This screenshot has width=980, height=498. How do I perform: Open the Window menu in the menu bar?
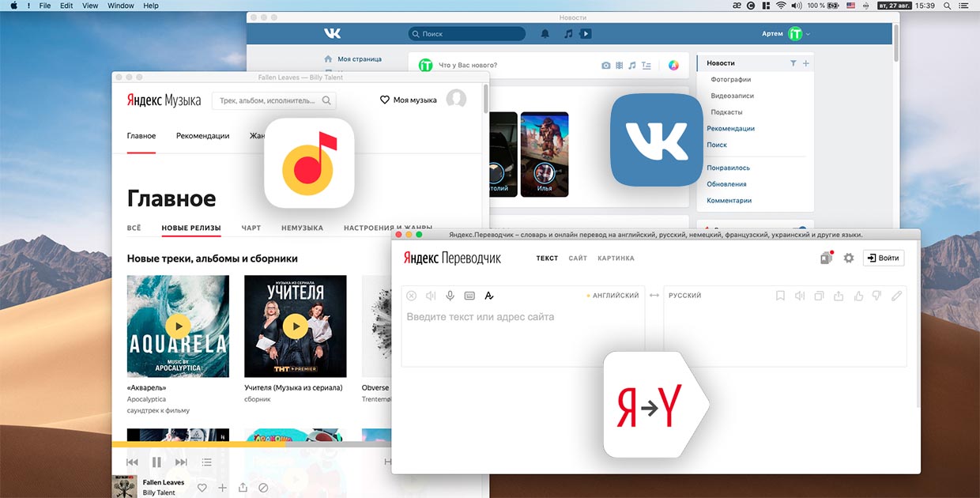tap(121, 6)
